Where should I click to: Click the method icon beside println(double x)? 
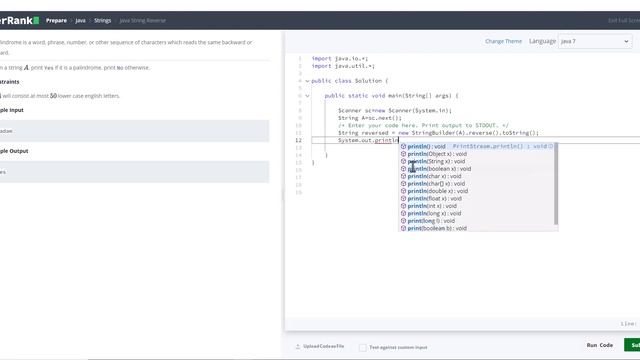coord(403,191)
